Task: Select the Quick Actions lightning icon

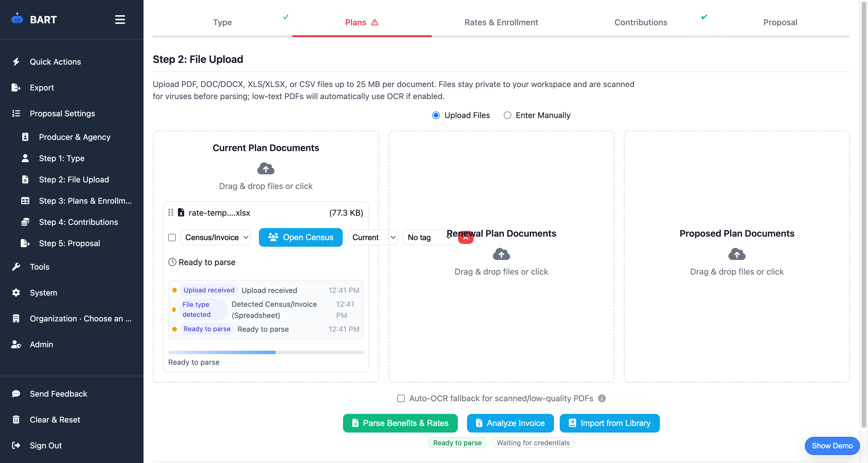Action: [x=16, y=62]
